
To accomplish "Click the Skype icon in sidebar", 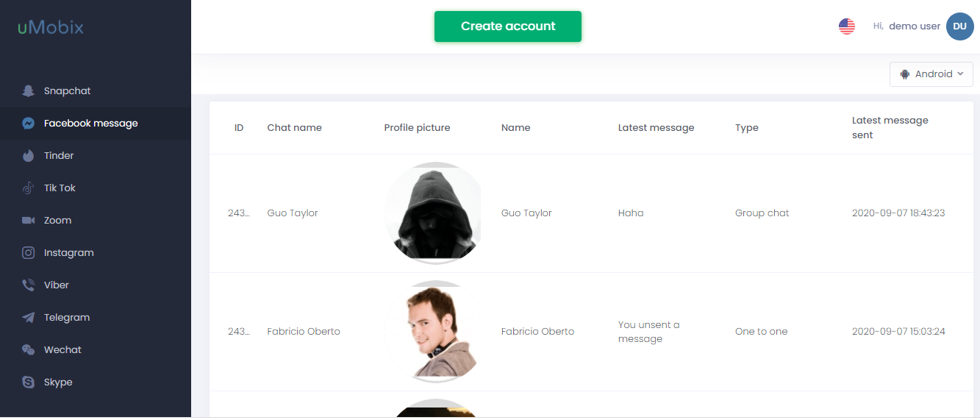I will click(x=28, y=382).
